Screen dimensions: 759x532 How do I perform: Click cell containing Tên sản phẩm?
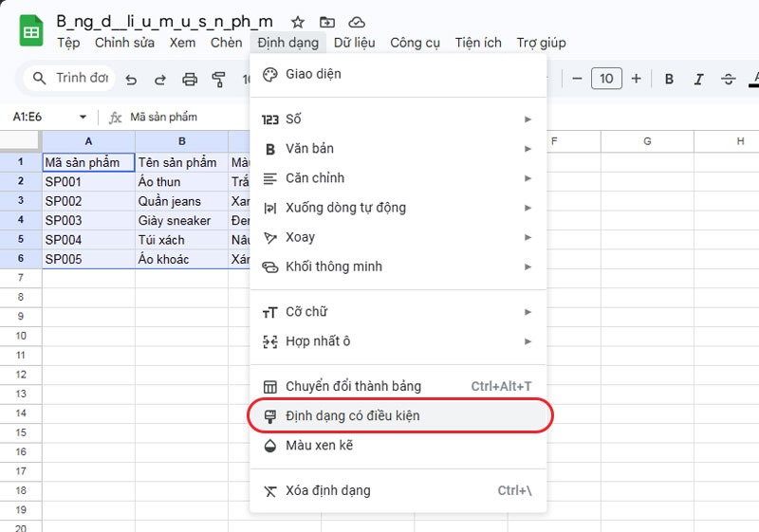point(182,162)
